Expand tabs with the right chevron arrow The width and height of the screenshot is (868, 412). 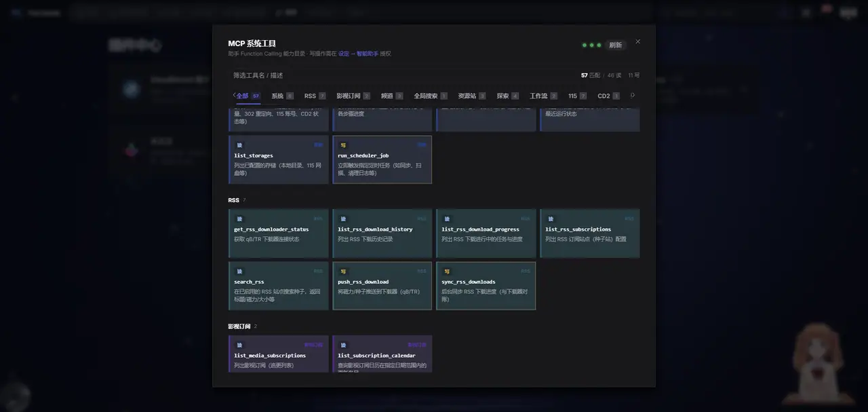coord(633,96)
